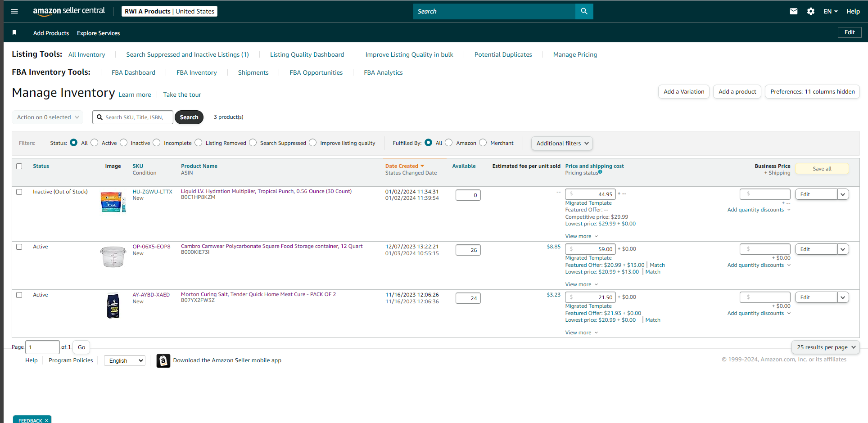Viewport: 868px width, 423px height.
Task: Open Edit dropdown arrow for OP-06X5-EOP8
Action: tap(843, 249)
